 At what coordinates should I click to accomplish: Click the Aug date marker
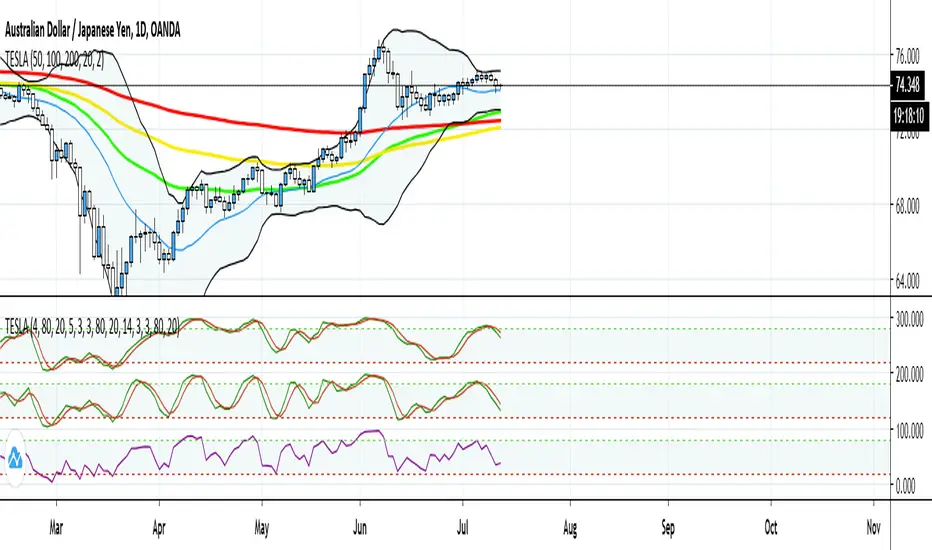[x=569, y=528]
